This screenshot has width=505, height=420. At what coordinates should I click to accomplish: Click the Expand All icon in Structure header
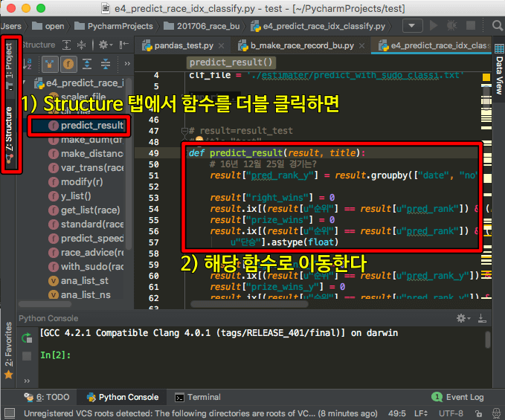(x=66, y=45)
